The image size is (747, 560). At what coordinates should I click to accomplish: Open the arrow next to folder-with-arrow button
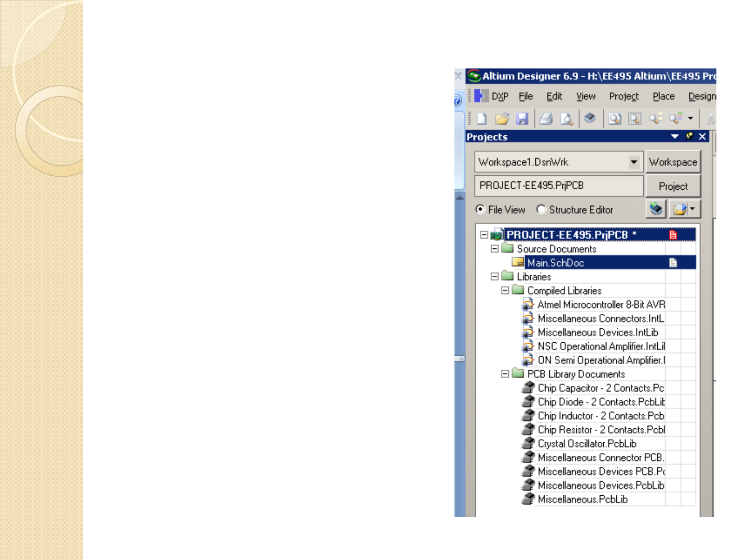pyautogui.click(x=693, y=209)
